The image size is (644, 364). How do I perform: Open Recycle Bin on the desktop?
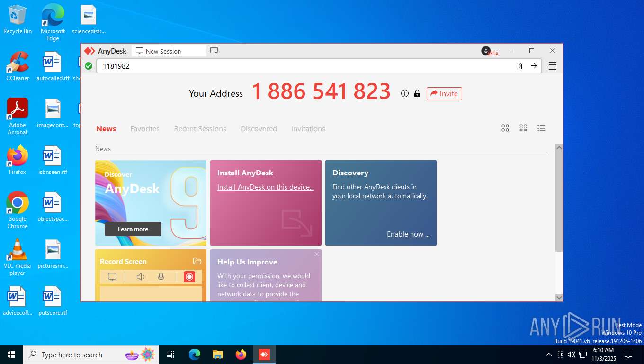click(x=18, y=19)
